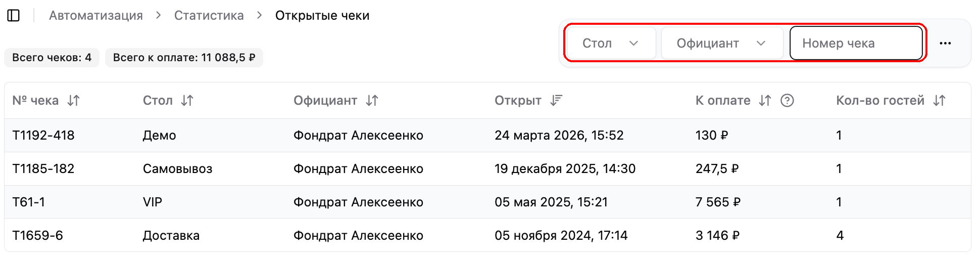Open Доставка check T1659-6
The height and width of the screenshot is (257, 980).
487,235
